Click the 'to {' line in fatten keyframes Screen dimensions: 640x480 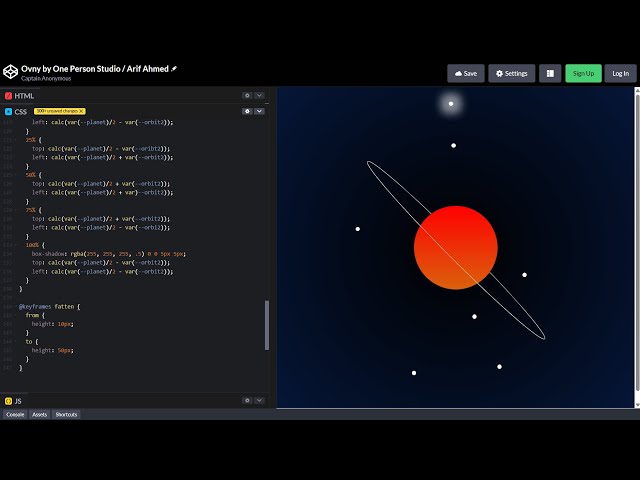(x=32, y=342)
